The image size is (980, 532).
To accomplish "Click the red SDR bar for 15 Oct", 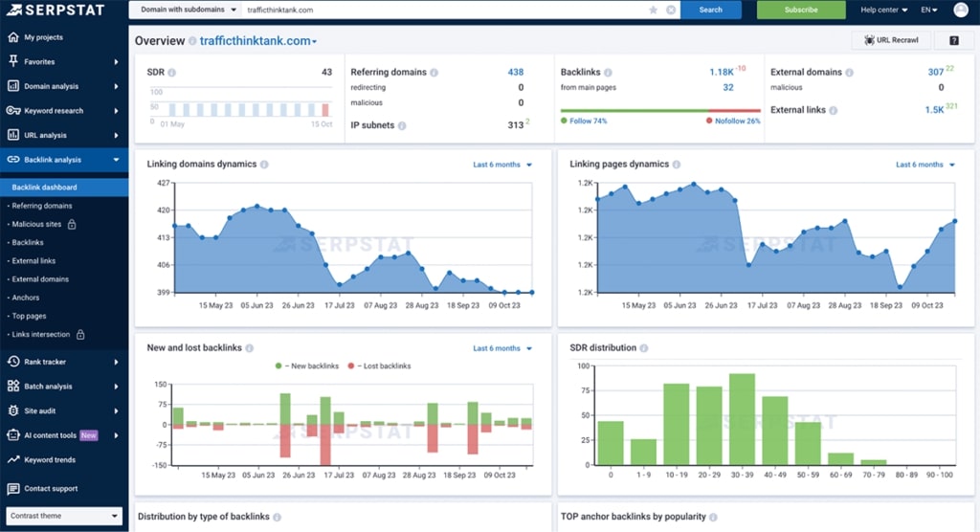I will 325,110.
